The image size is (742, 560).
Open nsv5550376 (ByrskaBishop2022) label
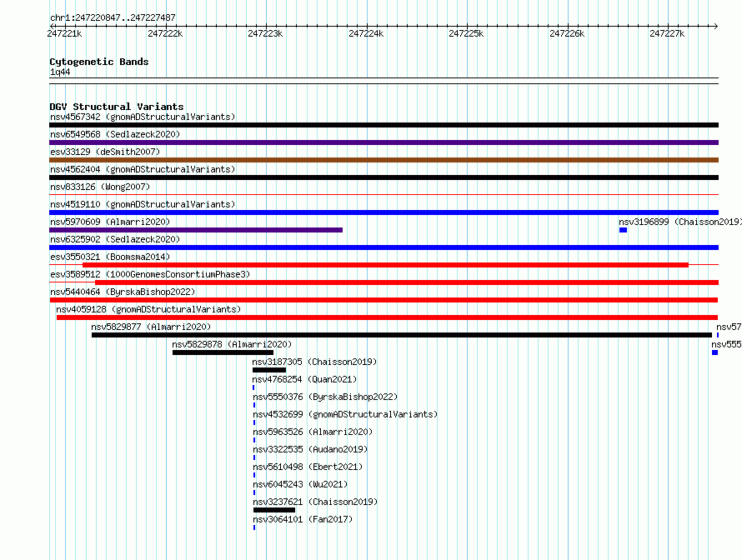pos(325,397)
